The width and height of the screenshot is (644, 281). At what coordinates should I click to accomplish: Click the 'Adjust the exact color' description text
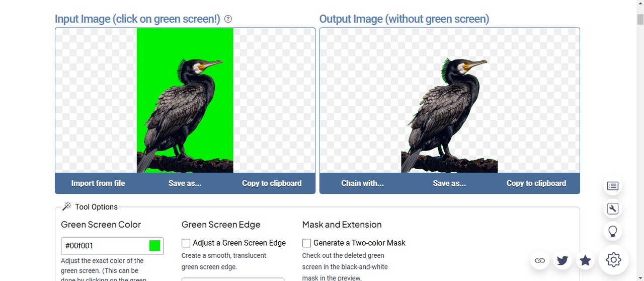coord(103,270)
